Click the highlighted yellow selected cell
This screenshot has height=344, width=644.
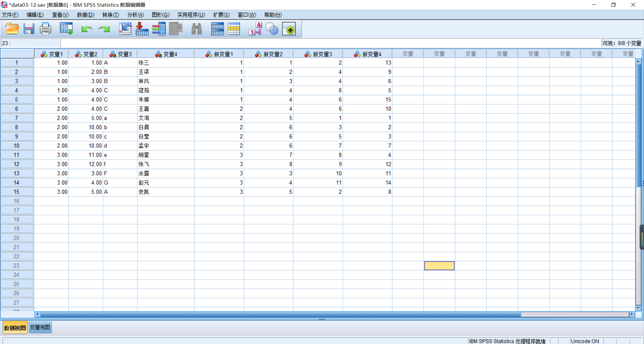(x=439, y=266)
